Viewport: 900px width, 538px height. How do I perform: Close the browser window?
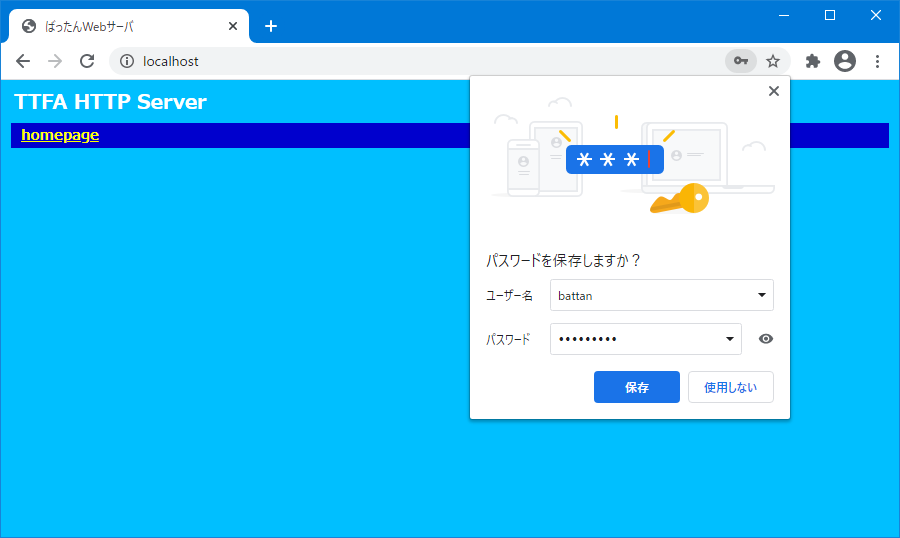876,16
